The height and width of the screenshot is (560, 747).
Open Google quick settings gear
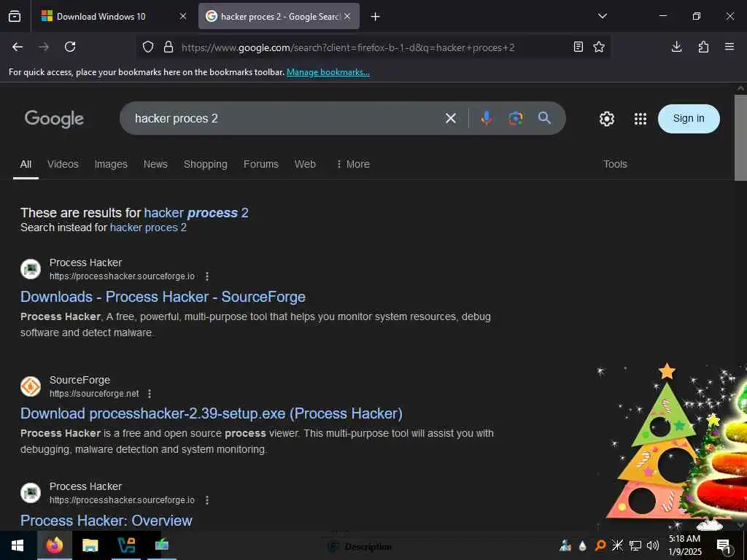pyautogui.click(x=606, y=119)
